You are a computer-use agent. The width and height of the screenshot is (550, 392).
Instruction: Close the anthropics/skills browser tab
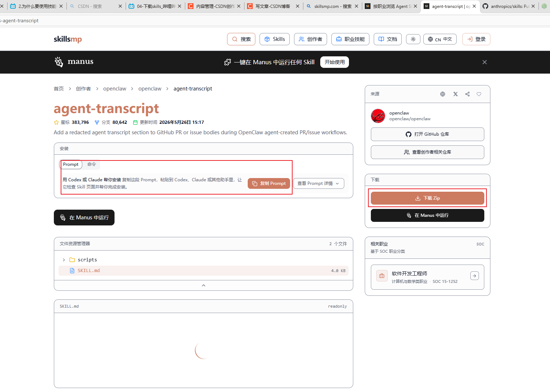(533, 6)
